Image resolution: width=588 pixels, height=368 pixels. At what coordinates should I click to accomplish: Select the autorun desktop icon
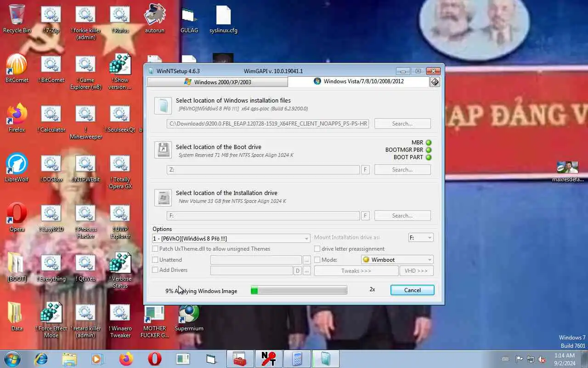155,19
